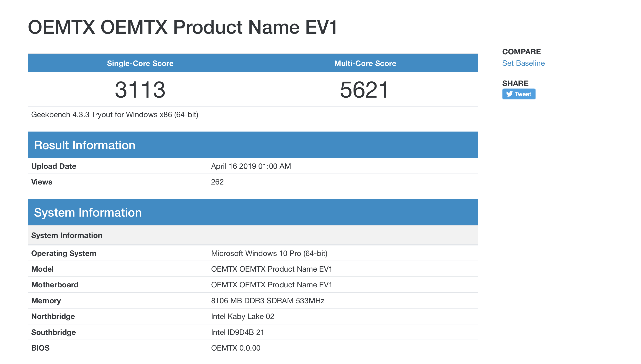Click the Twitter bird icon
This screenshot has height=364, width=641.
509,94
